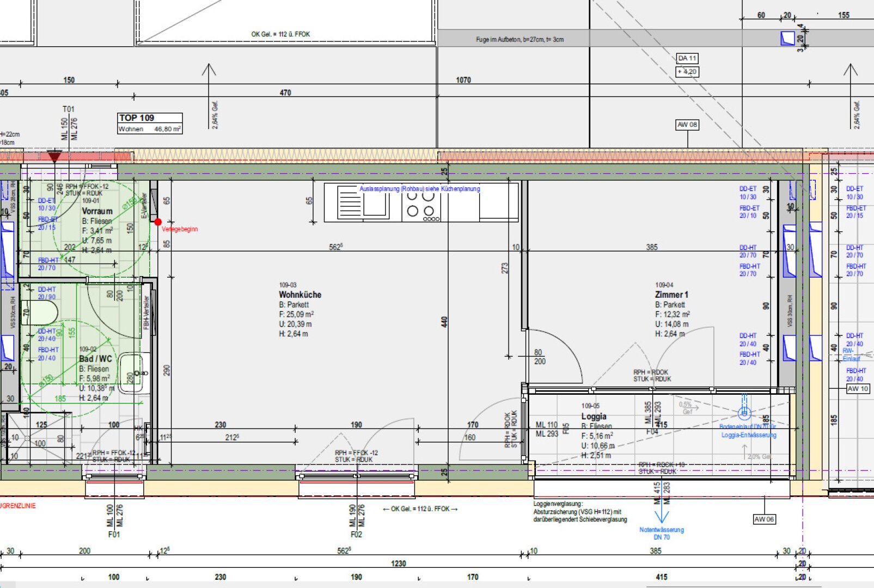Click the DA 11 tag

point(687,58)
